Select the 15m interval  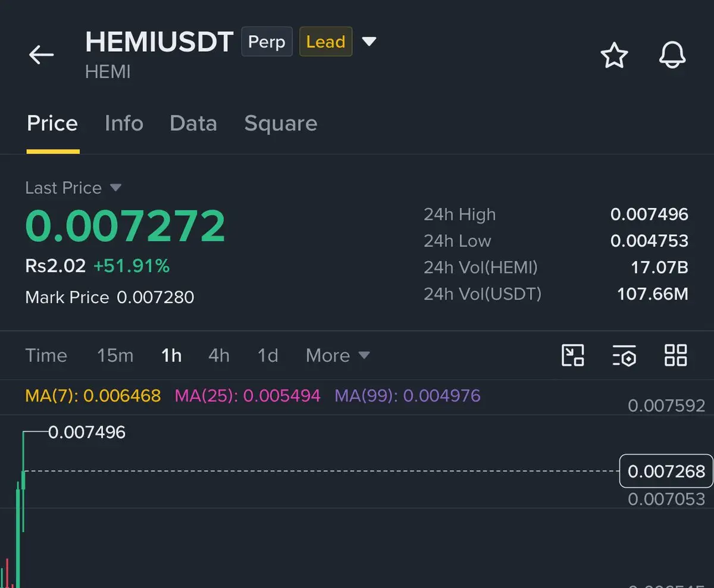tap(115, 356)
